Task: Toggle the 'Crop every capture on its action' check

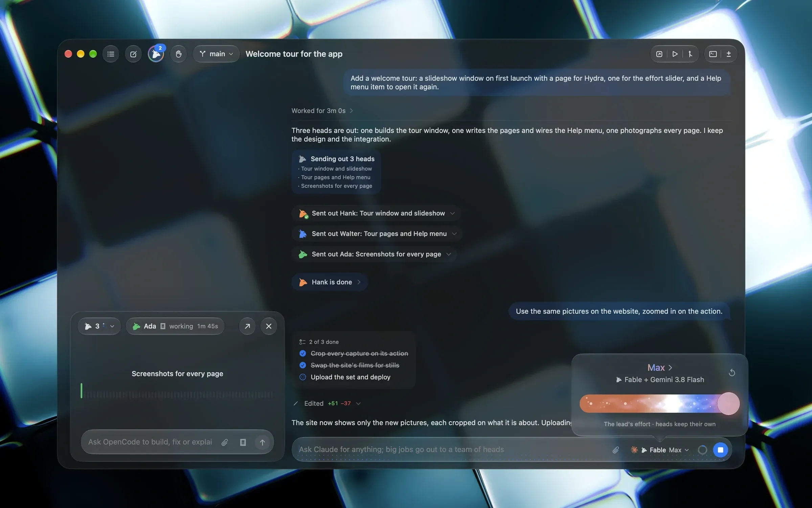Action: [x=303, y=353]
